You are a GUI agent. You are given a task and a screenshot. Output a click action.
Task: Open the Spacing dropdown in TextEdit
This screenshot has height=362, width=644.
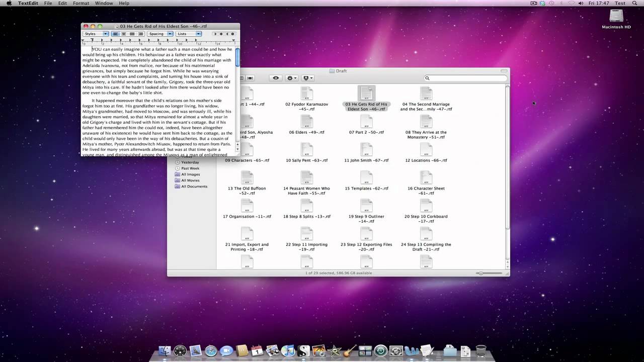[x=160, y=34]
